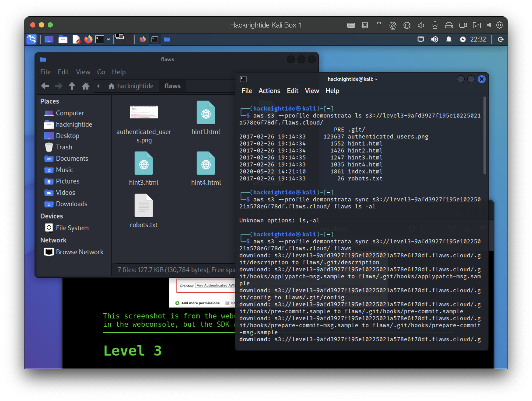Open authenticated_users.png thumbnail
This screenshot has width=532, height=401.
[x=144, y=112]
